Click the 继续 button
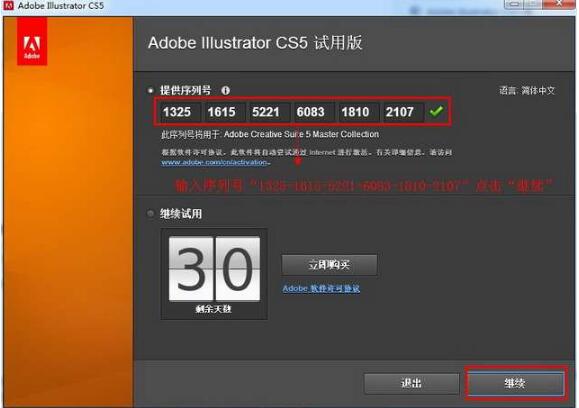579x408 pixels. (515, 384)
